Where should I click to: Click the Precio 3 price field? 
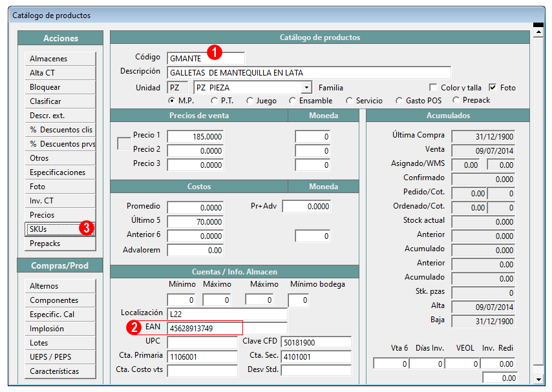coord(195,165)
